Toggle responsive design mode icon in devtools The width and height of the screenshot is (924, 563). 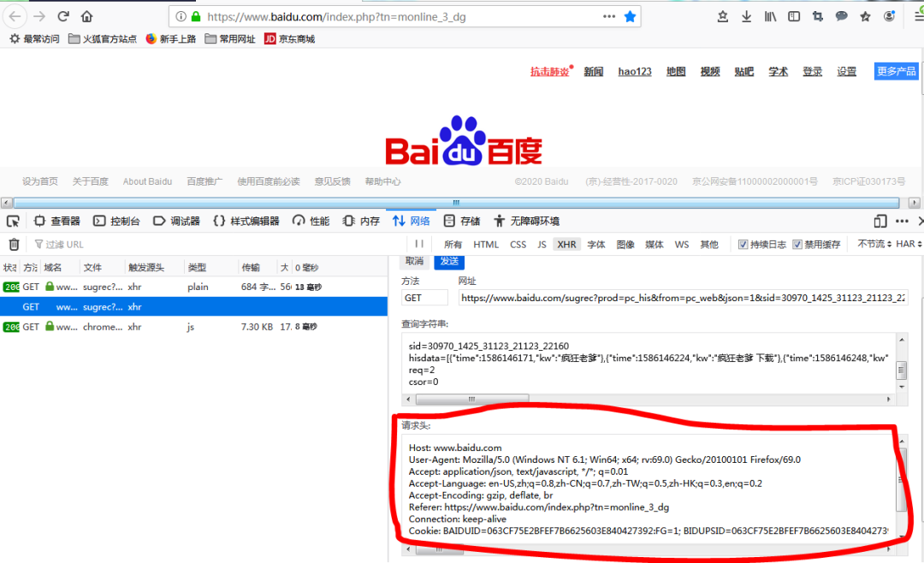pyautogui.click(x=880, y=221)
